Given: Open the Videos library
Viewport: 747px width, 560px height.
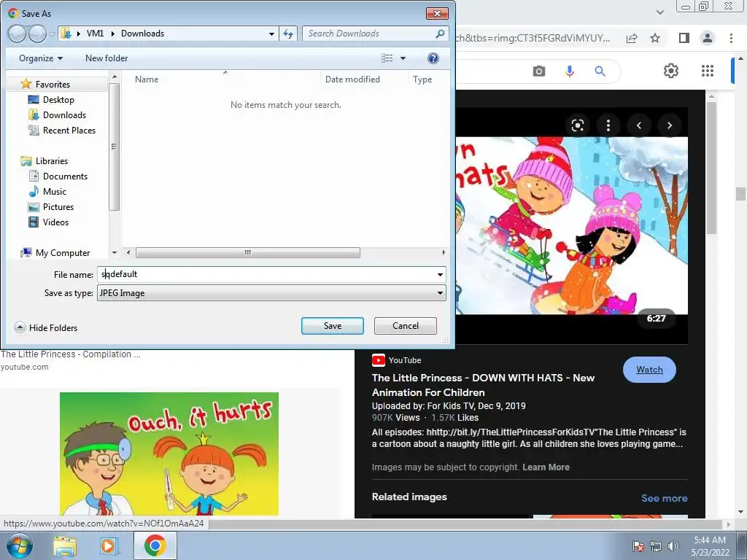Looking at the screenshot, I should click(x=55, y=222).
